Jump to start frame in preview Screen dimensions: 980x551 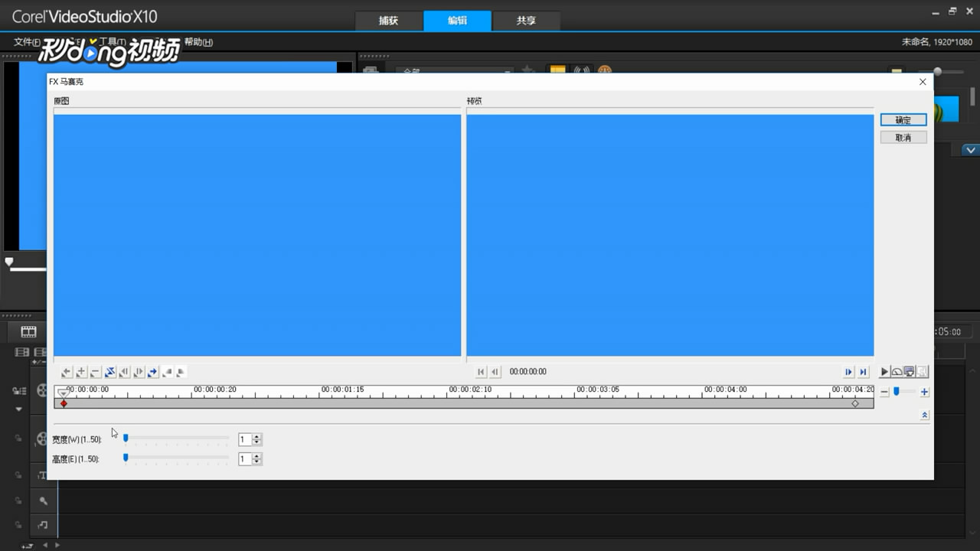click(x=481, y=372)
